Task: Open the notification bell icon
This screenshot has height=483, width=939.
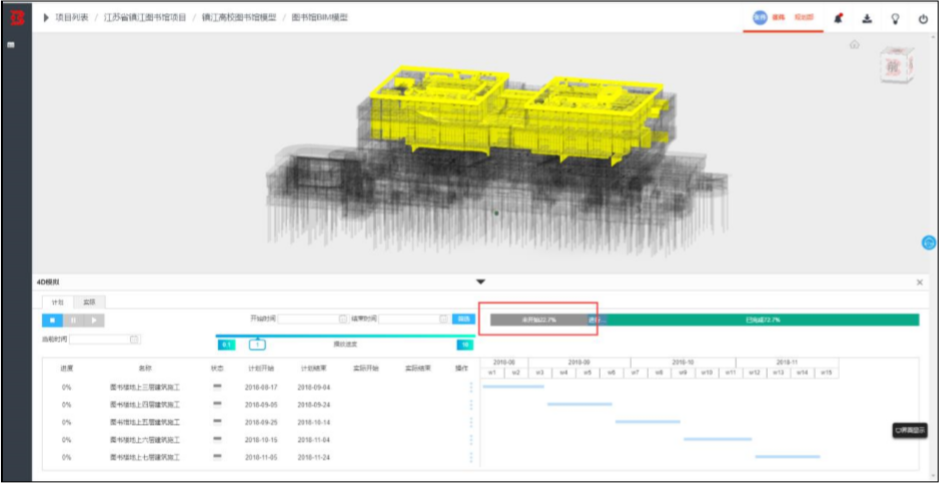Action: pos(838,18)
